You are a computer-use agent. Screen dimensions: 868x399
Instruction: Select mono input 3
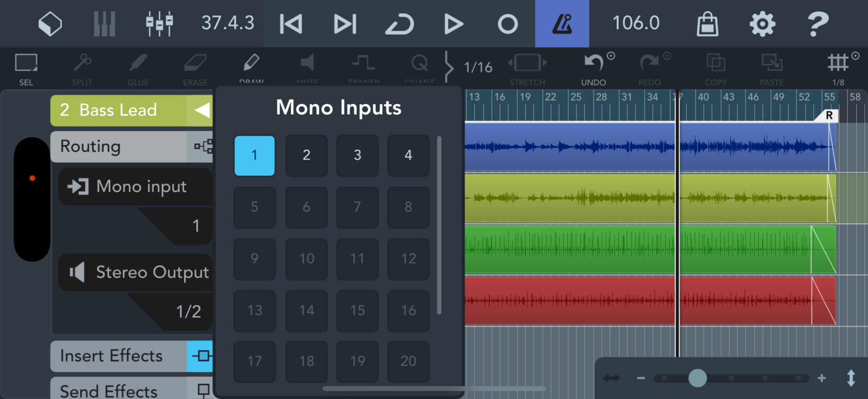357,155
